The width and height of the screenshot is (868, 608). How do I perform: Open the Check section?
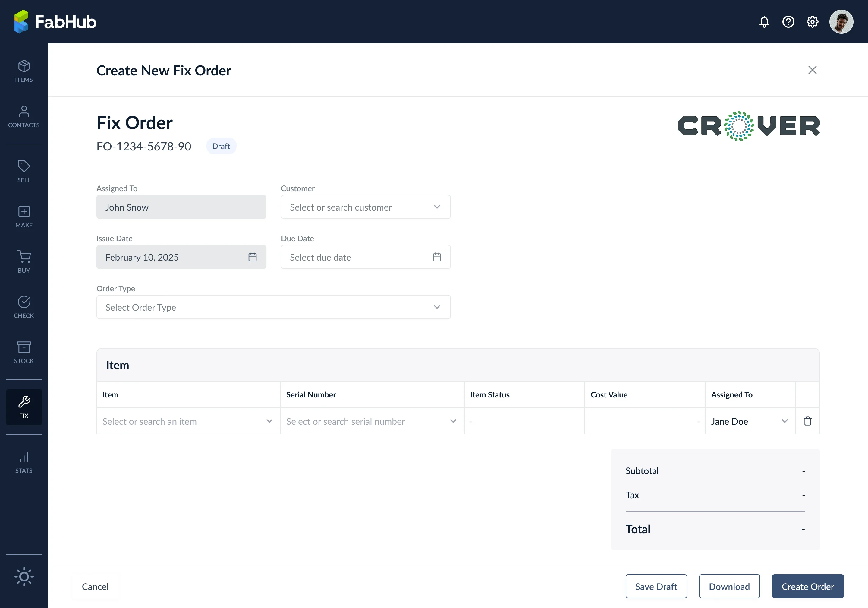[x=24, y=307]
